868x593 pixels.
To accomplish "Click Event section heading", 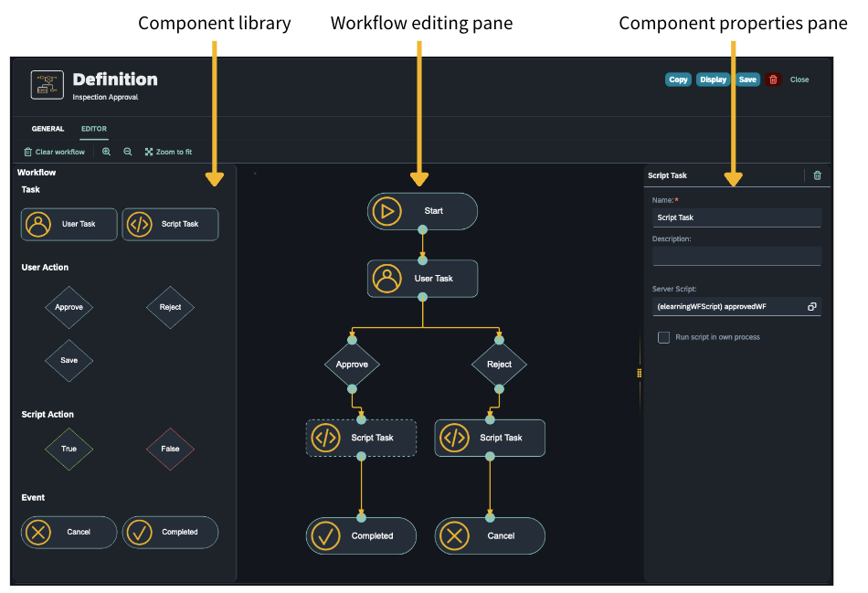I will tap(33, 498).
